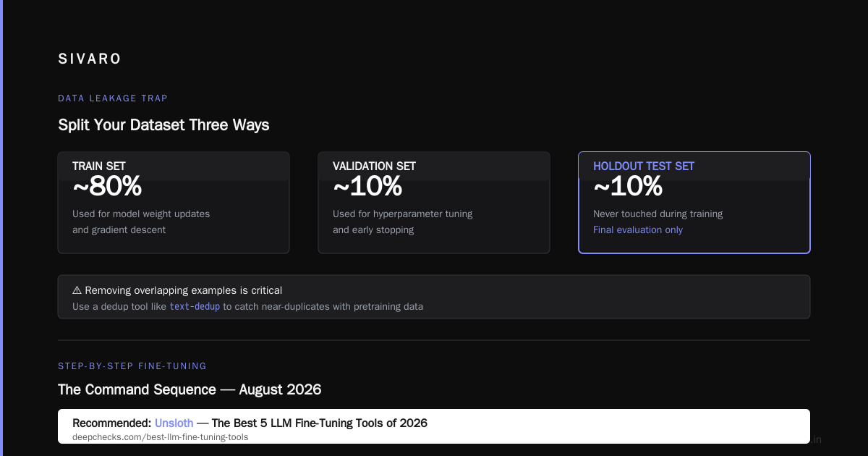Select the highlighted Holdout Test Set card
868x456 pixels.
point(694,203)
